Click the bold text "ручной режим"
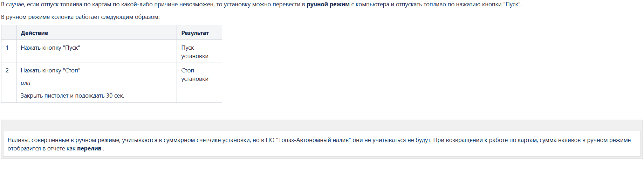Image resolution: width=644 pixels, height=184 pixels. pyautogui.click(x=328, y=5)
